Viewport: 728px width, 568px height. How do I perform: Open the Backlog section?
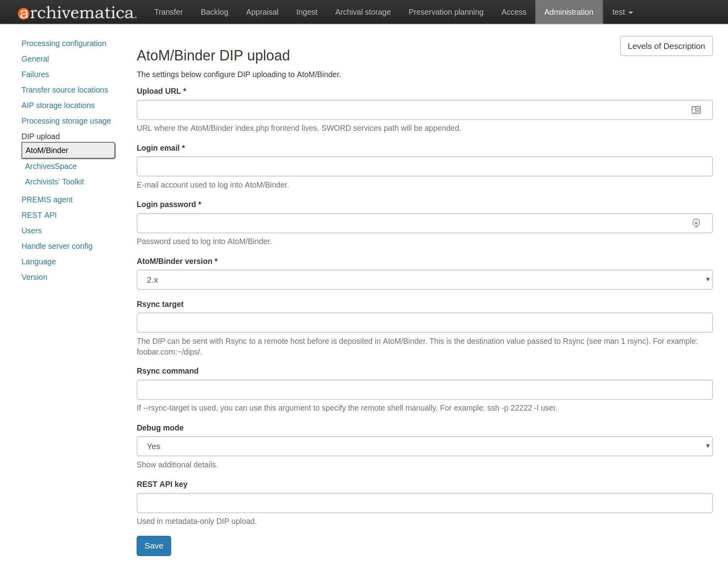214,12
